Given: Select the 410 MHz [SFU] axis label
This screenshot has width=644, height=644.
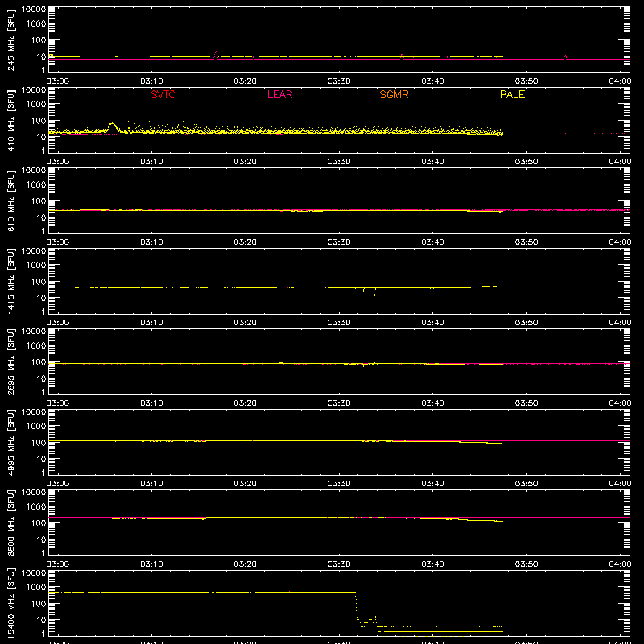Looking at the screenshot, I should 10,120.
